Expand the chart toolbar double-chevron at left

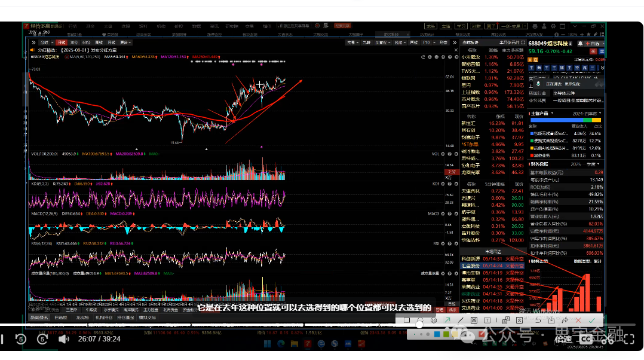(33, 42)
